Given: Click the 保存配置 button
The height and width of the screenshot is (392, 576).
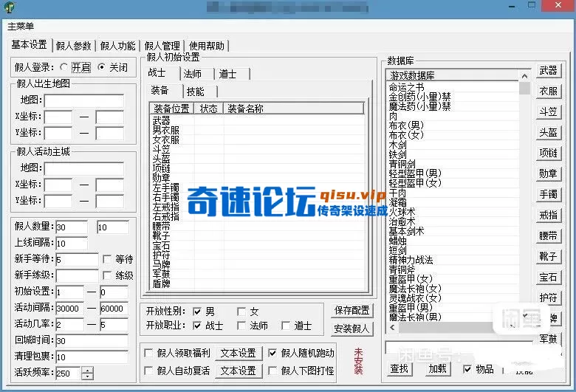Looking at the screenshot, I should 353,311.
